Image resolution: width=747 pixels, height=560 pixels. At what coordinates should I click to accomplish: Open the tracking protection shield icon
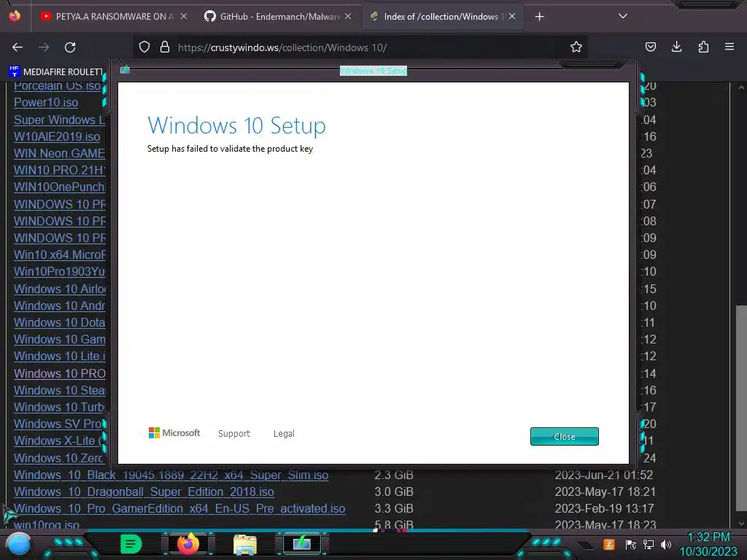click(144, 47)
